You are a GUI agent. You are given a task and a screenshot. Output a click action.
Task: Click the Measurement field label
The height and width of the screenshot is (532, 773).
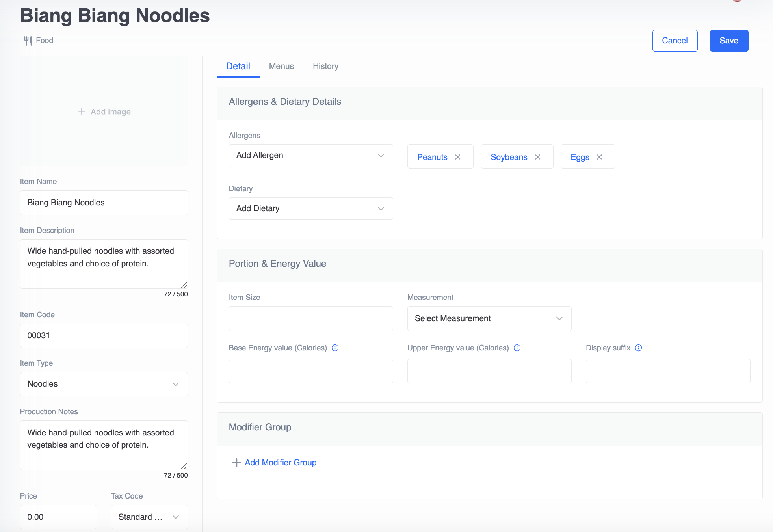[x=430, y=298]
